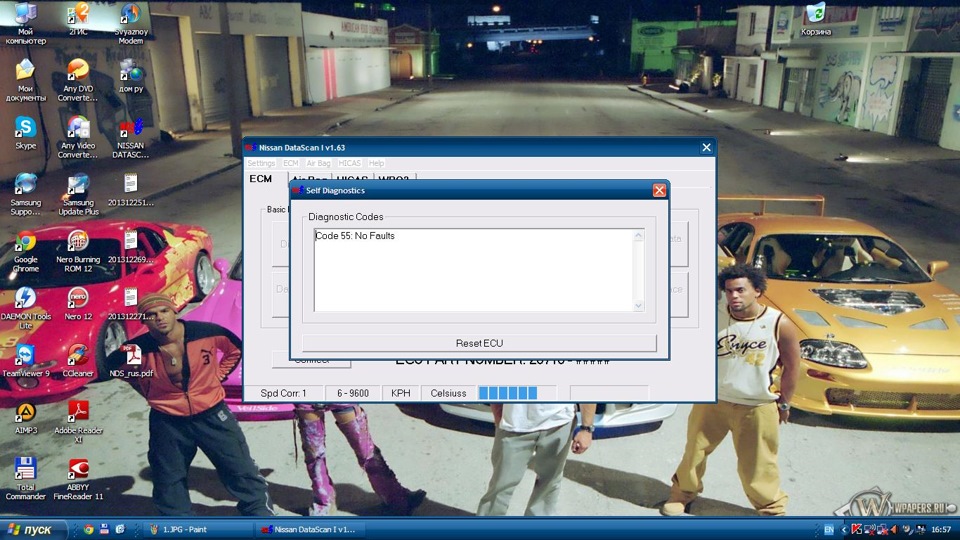Viewport: 960px width, 540px height.
Task: Launch TeamViewer 9 from the desktop
Action: pyautogui.click(x=25, y=361)
